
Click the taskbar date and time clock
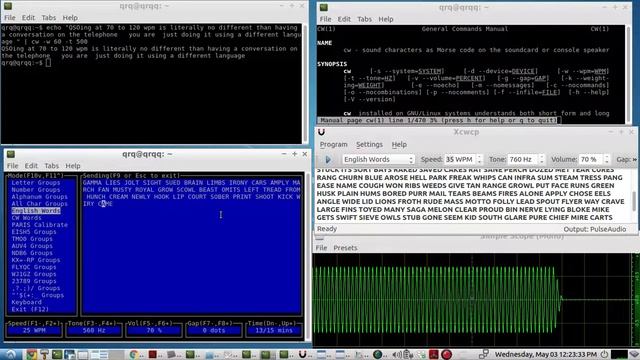[x=546, y=354]
